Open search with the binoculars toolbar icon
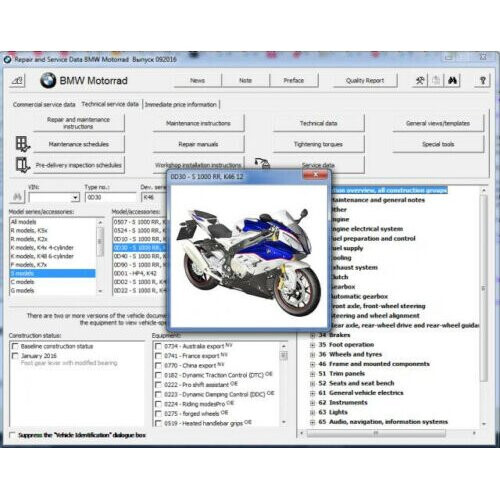Image resolution: width=500 pixels, height=500 pixels. [452, 80]
